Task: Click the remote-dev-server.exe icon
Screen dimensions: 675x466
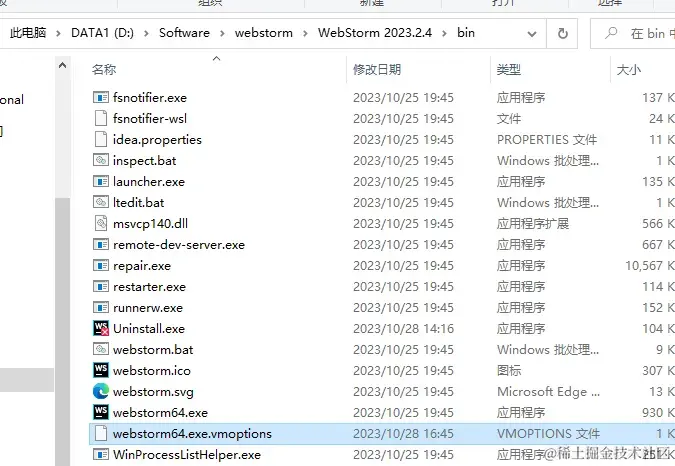Action: (101, 244)
